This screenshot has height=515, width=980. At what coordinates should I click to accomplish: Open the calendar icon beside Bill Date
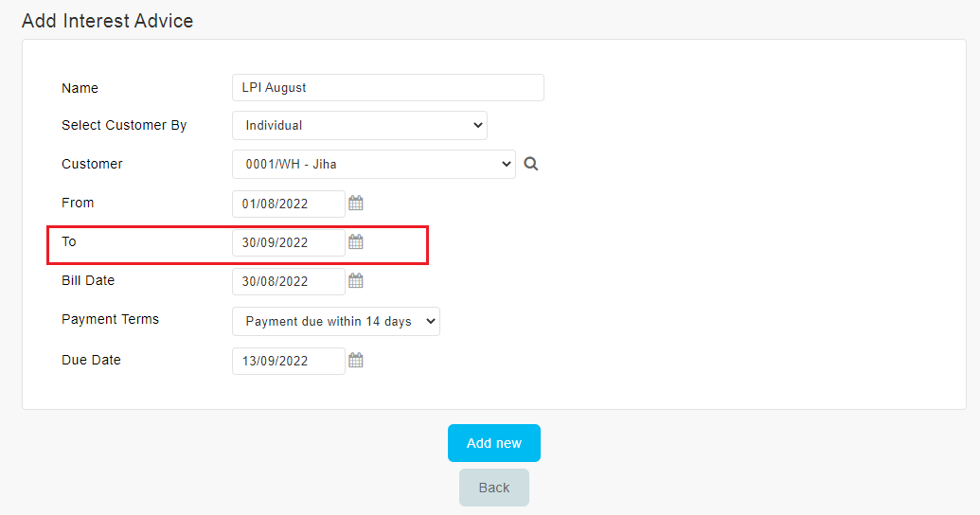(x=356, y=280)
